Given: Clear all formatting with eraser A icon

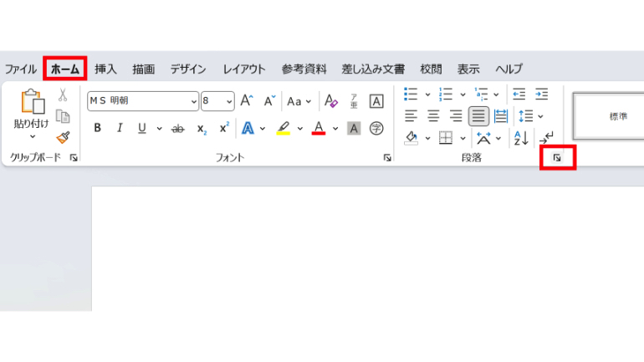Looking at the screenshot, I should point(331,101).
